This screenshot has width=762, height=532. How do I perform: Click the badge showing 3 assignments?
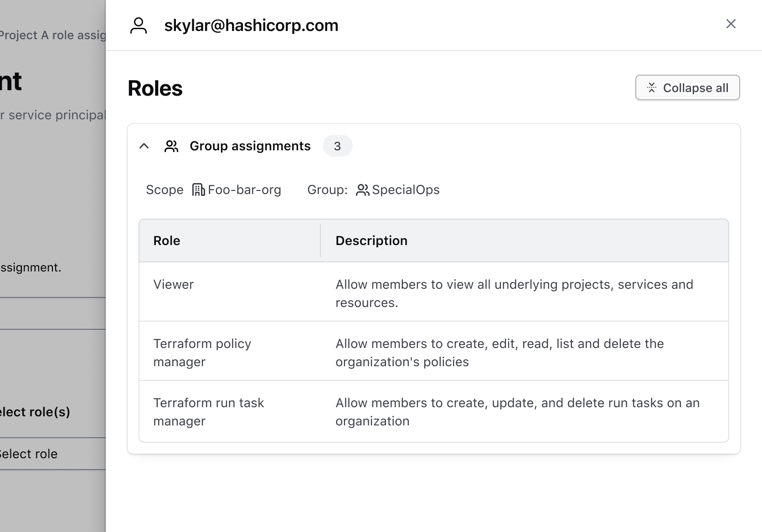pos(337,146)
